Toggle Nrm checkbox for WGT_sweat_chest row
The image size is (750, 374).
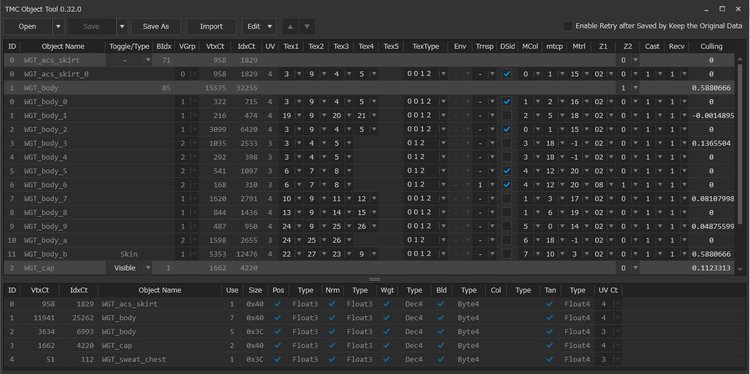point(332,359)
